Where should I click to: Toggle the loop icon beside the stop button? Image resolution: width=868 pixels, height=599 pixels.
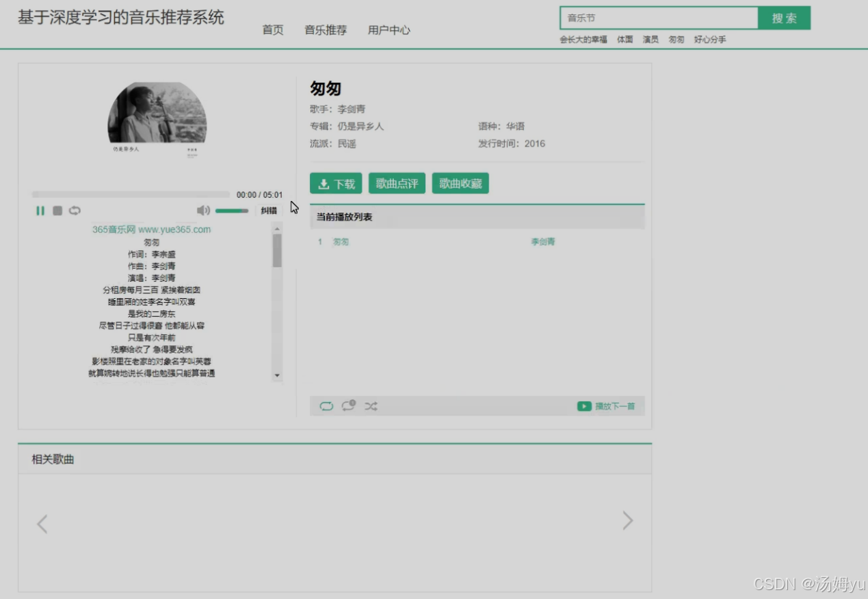tap(75, 211)
